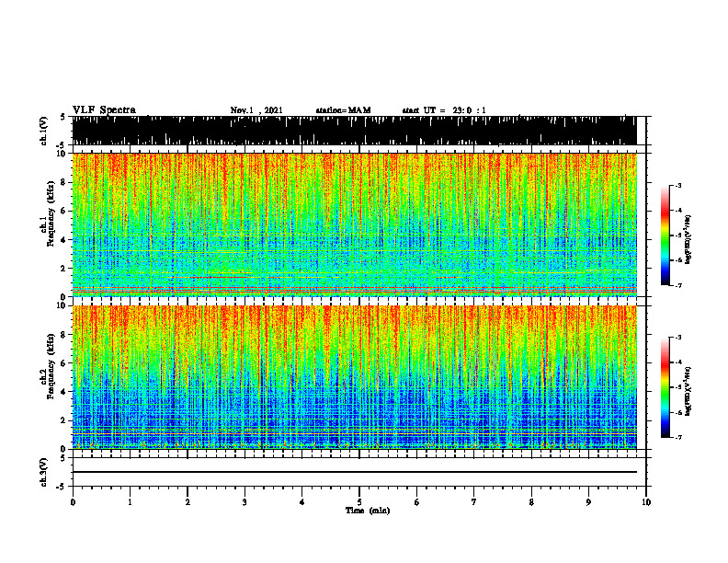
Task: Click the ch.1(V) waveform axis label
Action: [x=43, y=131]
